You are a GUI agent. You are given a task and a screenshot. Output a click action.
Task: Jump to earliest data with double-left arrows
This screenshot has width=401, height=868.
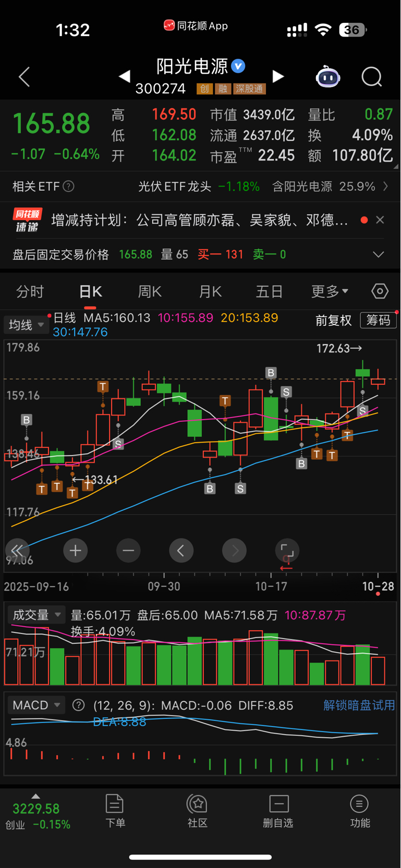tap(17, 551)
